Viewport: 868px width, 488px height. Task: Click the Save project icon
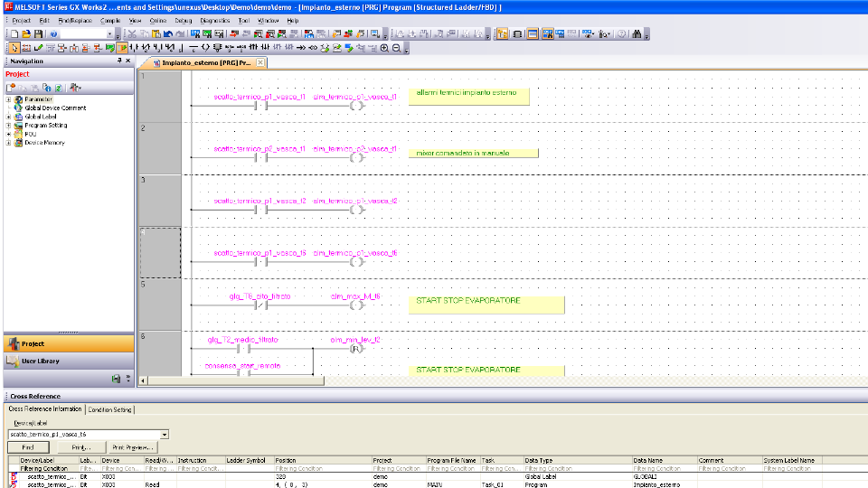click(x=37, y=33)
